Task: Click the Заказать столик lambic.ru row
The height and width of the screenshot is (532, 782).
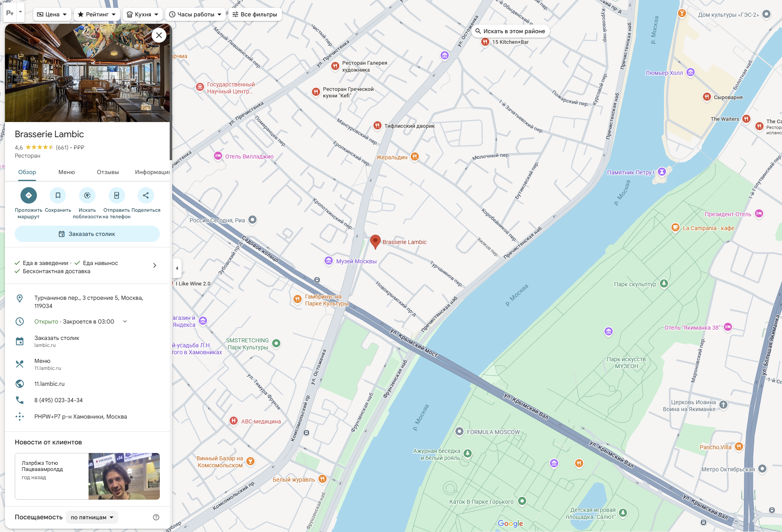Action: coord(87,341)
